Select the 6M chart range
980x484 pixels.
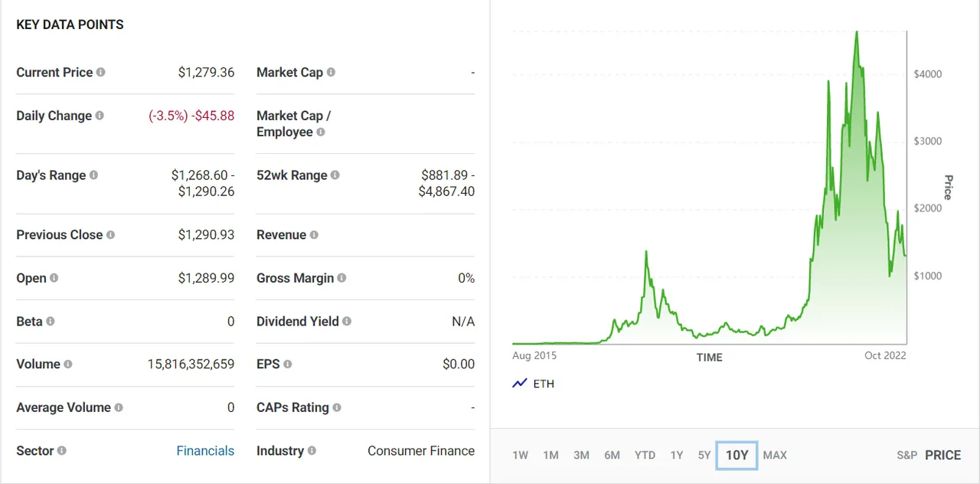612,455
